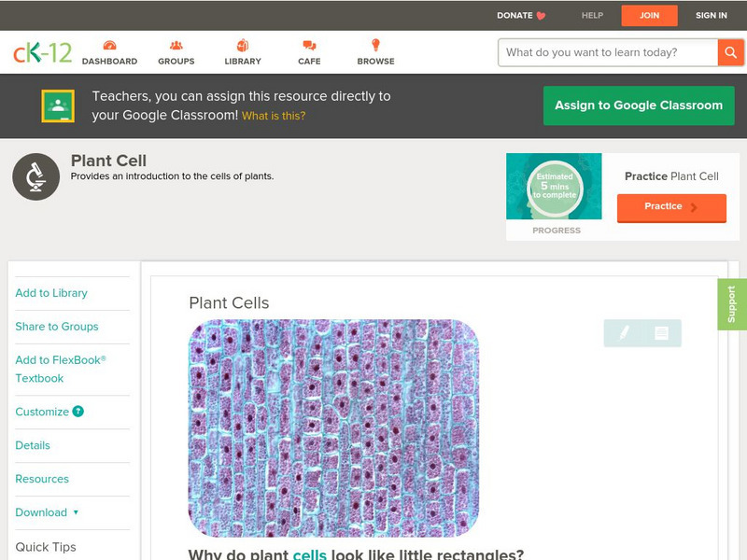Click Add to Library link
This screenshot has height=560, width=747.
(x=51, y=293)
